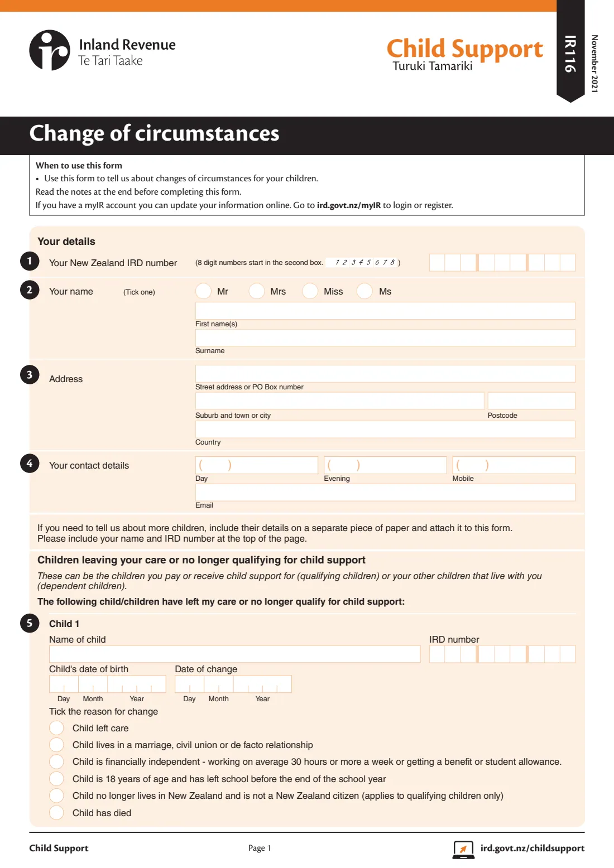This screenshot has width=614, height=868.
Task: Tick the 'Child left care' reason
Action: coord(56,728)
